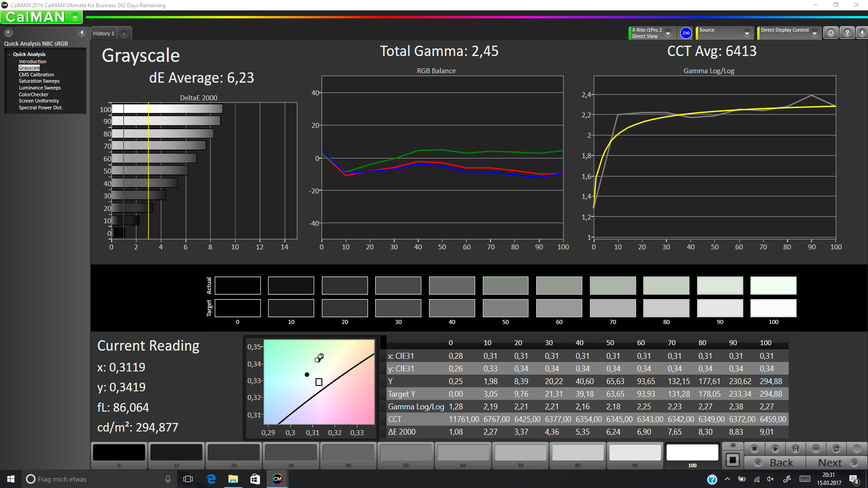Toggle the right panel collapse arrow
The height and width of the screenshot is (488, 868).
[x=862, y=33]
